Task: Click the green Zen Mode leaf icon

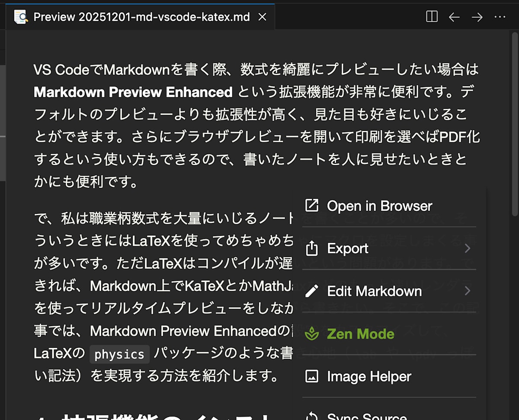Action: (x=311, y=334)
